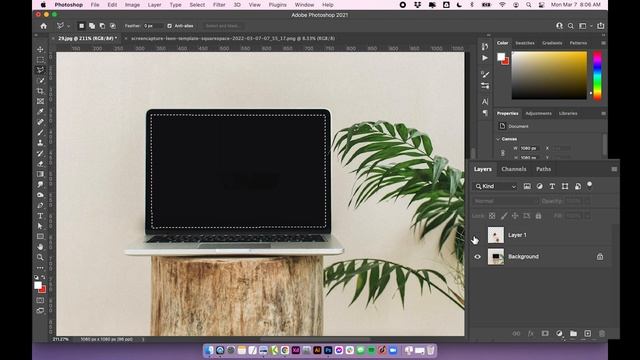Select the Eyedropper tool
Screen dimensions: 640x360
click(x=40, y=111)
